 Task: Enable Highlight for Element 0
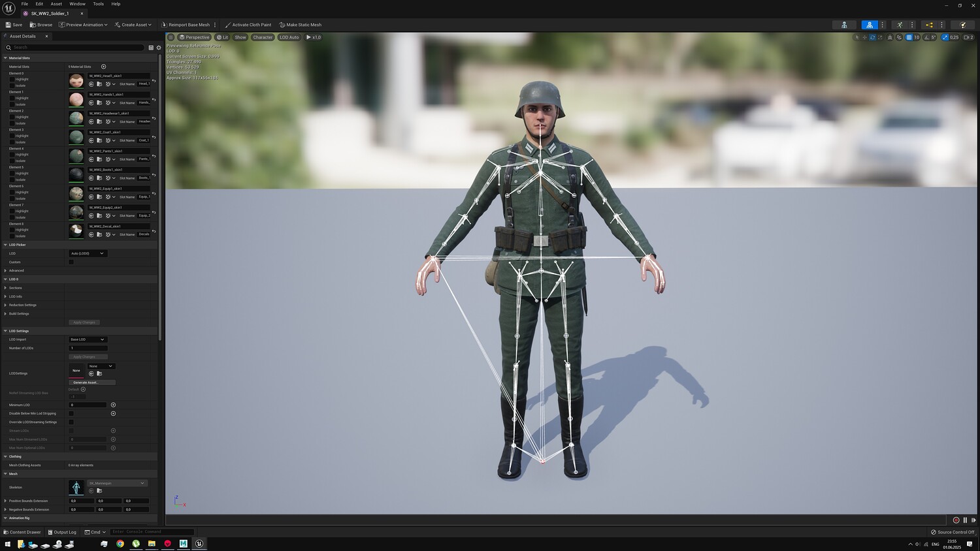[12, 80]
